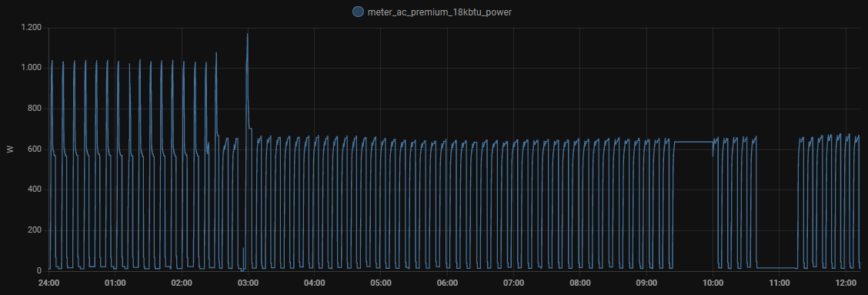Click the flat idle line before 11:00
The width and height of the screenshot is (868, 295).
(776, 268)
